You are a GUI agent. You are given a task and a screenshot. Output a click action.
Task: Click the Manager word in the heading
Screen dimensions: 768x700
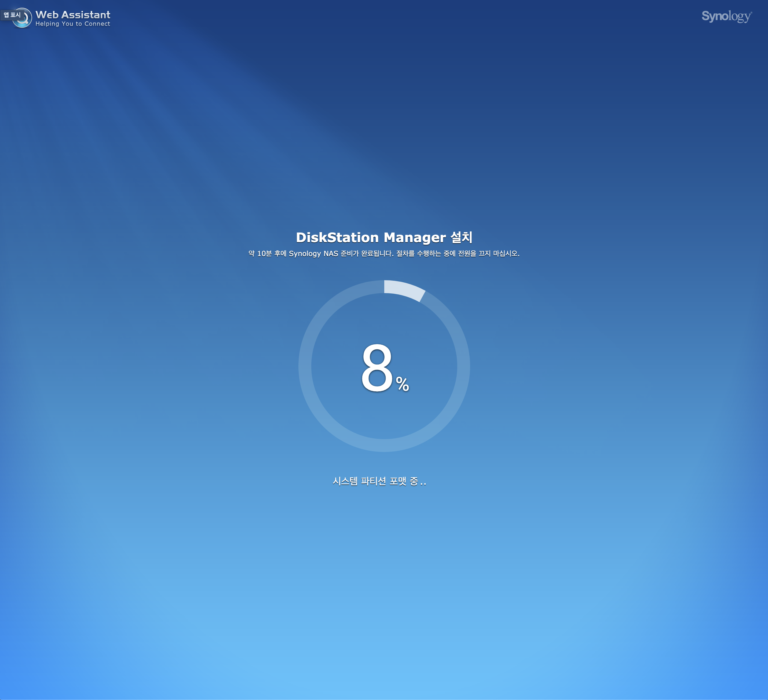pyautogui.click(x=415, y=237)
